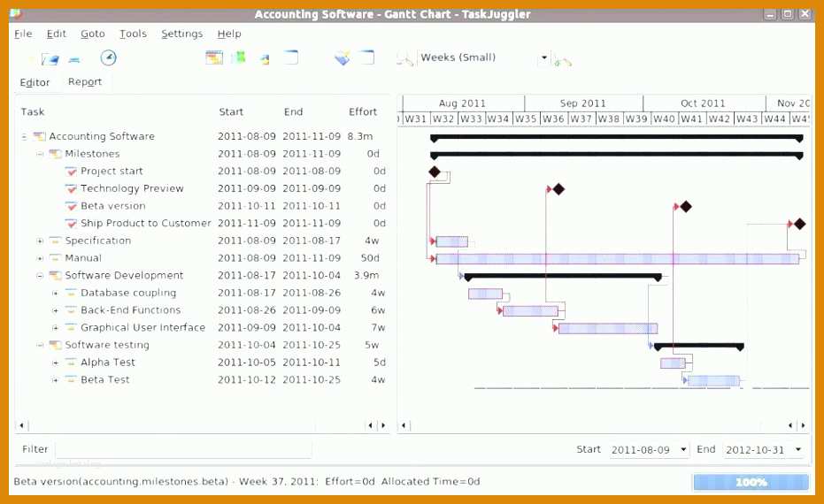Open the Settings menu
This screenshot has width=824, height=504.
[x=181, y=34]
